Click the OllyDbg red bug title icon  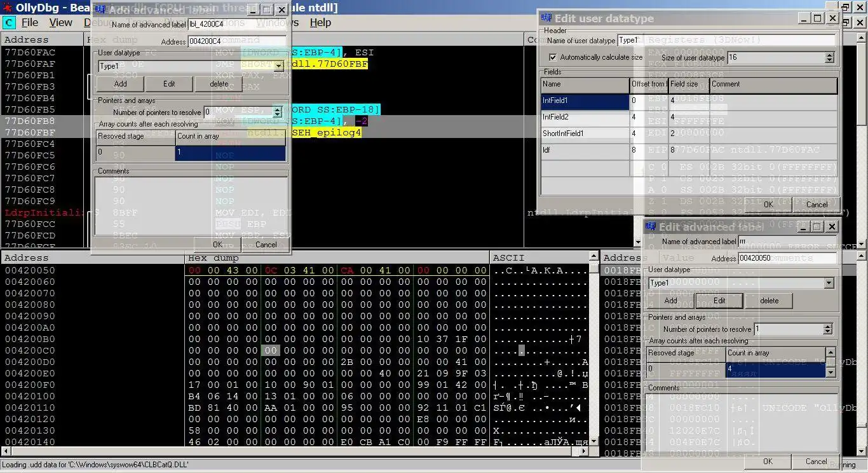8,7
